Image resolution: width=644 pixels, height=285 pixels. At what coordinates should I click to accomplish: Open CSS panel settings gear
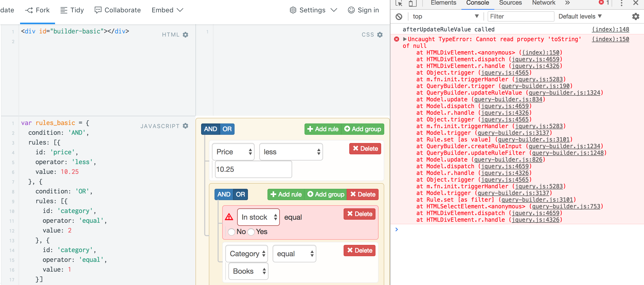[380, 35]
